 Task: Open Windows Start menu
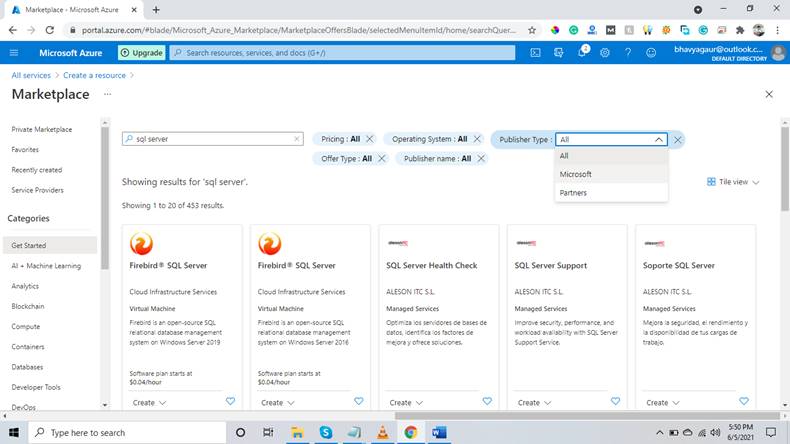(x=14, y=432)
